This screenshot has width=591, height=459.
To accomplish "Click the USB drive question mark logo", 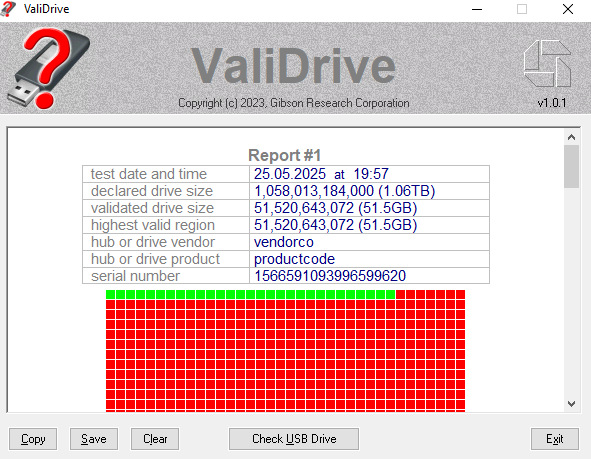I will [x=48, y=68].
